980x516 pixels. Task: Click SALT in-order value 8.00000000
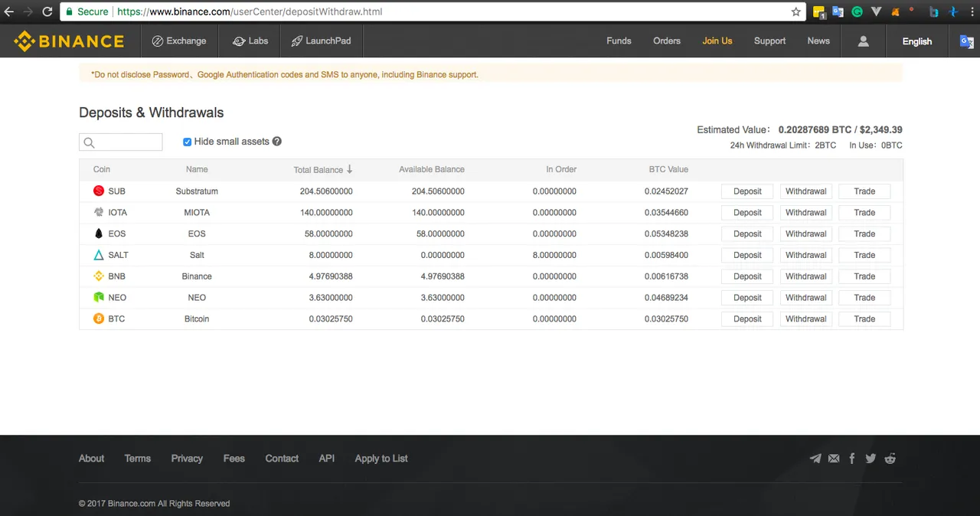coord(554,255)
